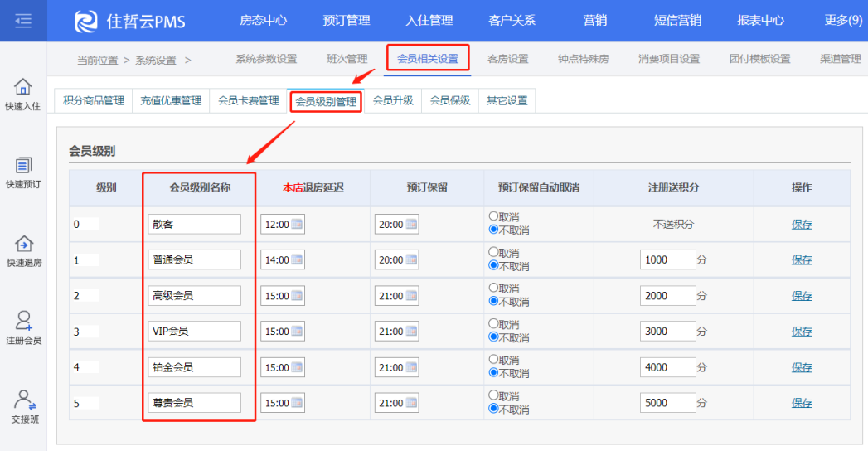The height and width of the screenshot is (451, 868).
Task: Open time picker icon for 散客 checkout delay
Action: [297, 225]
